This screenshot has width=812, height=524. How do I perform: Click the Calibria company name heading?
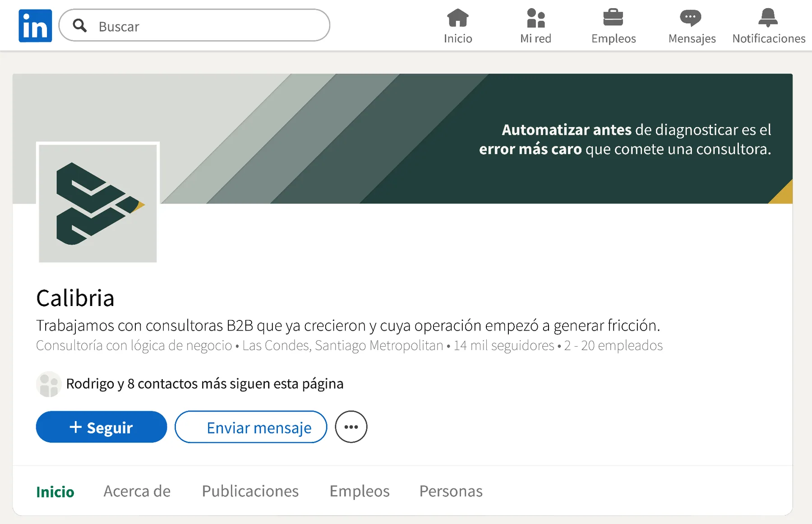[75, 298]
